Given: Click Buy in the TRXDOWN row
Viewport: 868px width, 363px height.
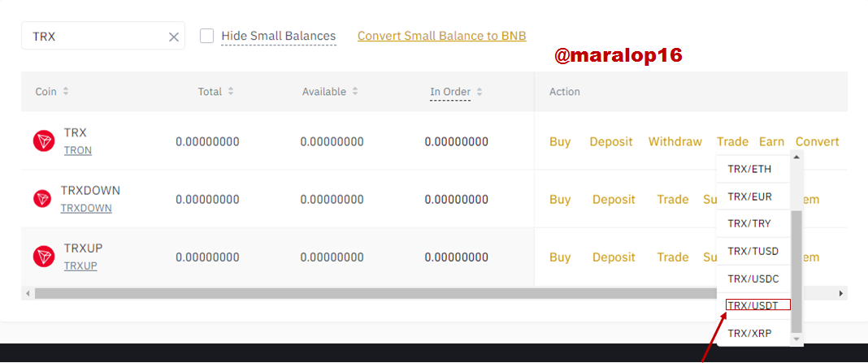Looking at the screenshot, I should pyautogui.click(x=560, y=199).
